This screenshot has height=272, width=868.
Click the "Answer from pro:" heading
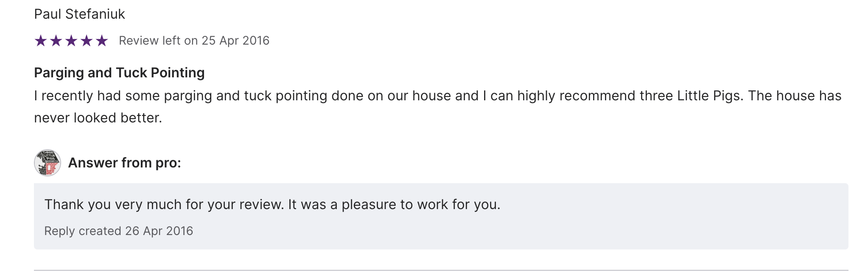tap(124, 163)
